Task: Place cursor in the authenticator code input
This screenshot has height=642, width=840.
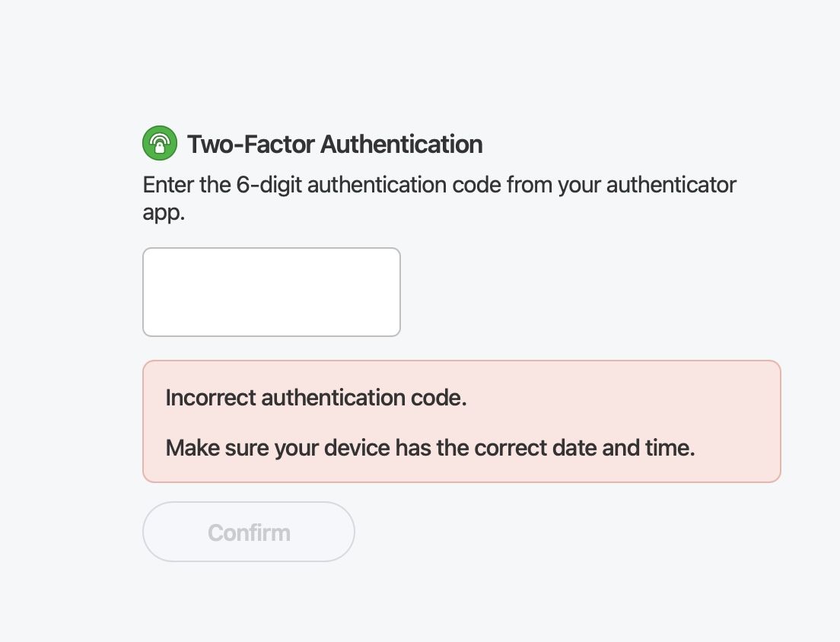Action: tap(272, 292)
